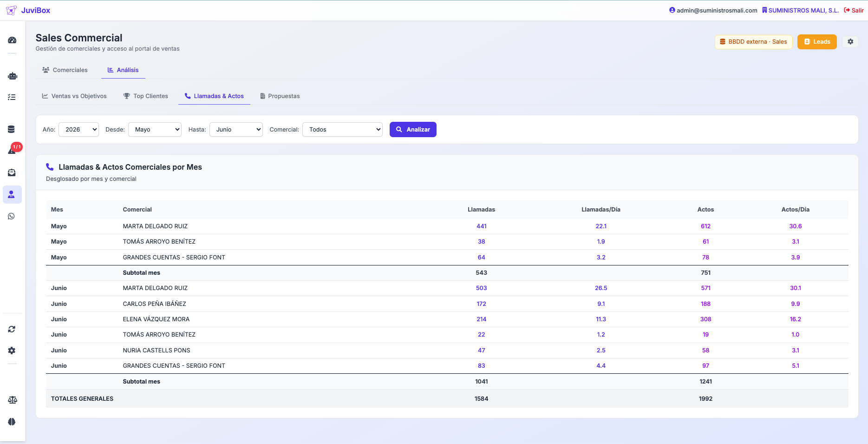868x444 pixels.
Task: Open the dashboard gauge icon in sidebar
Action: coord(12,40)
